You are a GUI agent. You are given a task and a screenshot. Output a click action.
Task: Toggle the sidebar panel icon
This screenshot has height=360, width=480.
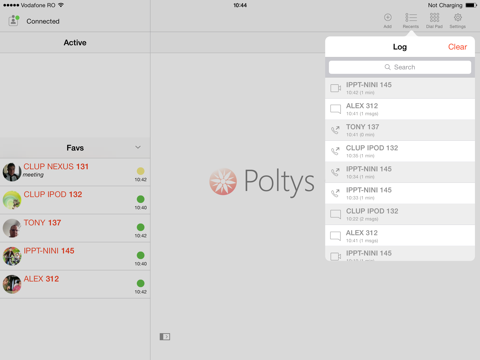[x=165, y=337]
